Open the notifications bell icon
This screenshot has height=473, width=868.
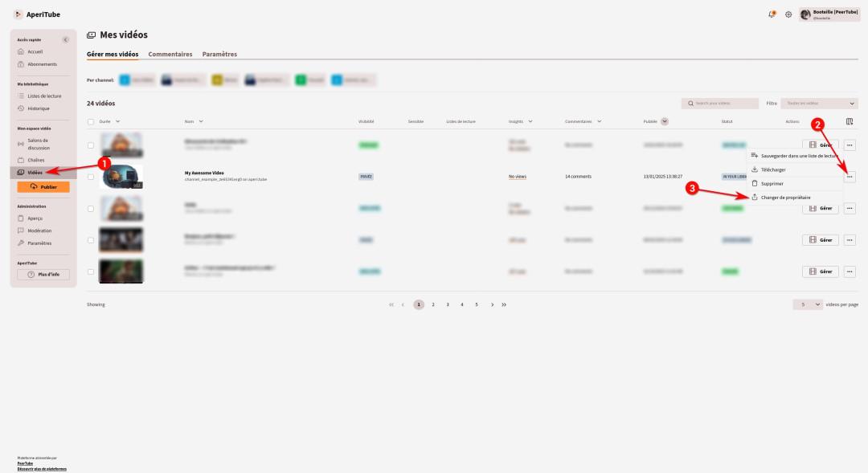click(x=772, y=14)
